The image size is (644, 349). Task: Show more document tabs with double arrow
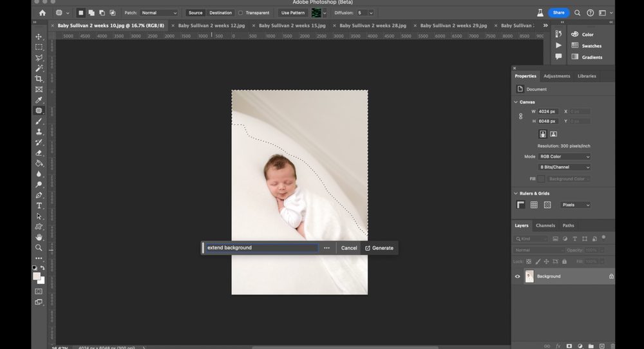point(545,26)
